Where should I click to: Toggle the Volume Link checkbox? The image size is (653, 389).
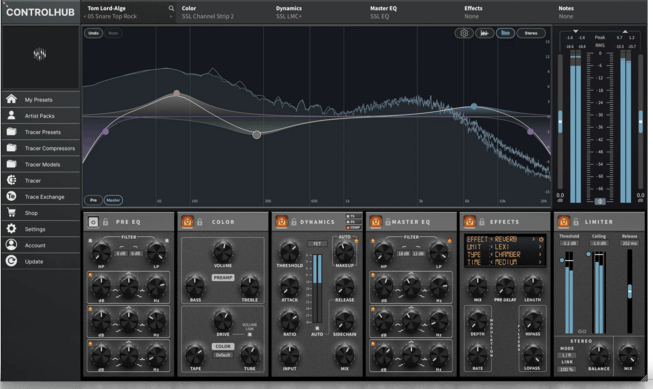(249, 334)
